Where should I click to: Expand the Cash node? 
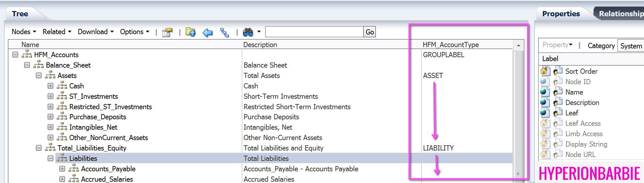click(x=50, y=86)
